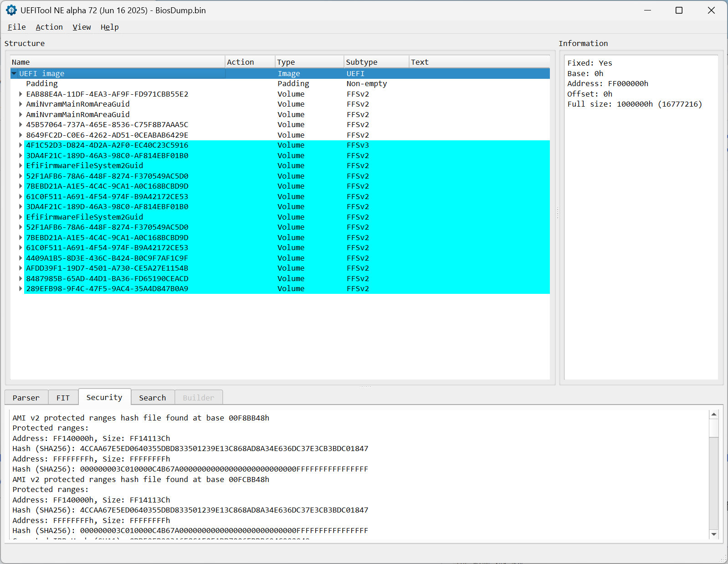
Task: Maximize the UEFITool window
Action: coord(679,10)
